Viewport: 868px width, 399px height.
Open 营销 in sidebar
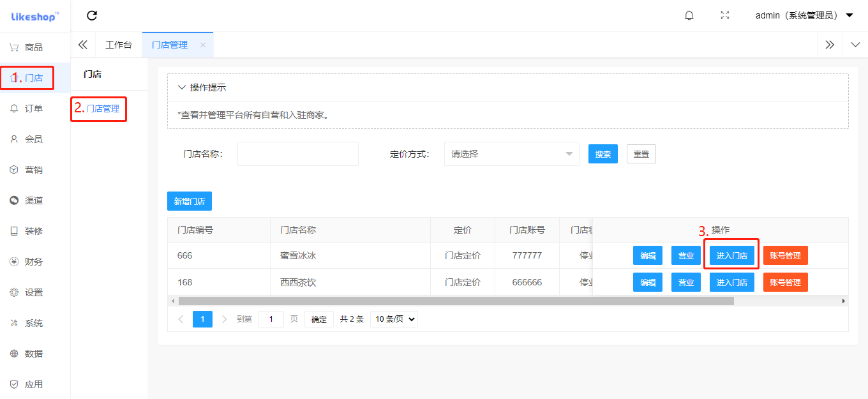click(34, 170)
